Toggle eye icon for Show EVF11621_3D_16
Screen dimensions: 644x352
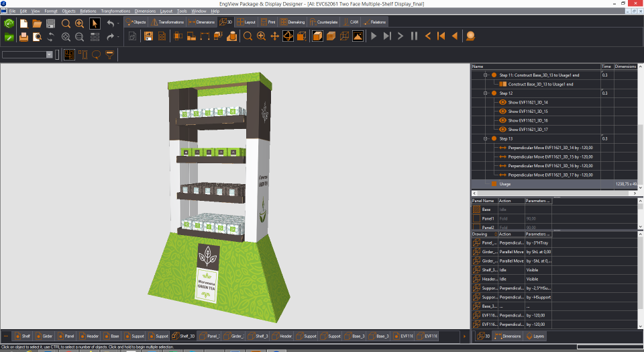pos(503,120)
